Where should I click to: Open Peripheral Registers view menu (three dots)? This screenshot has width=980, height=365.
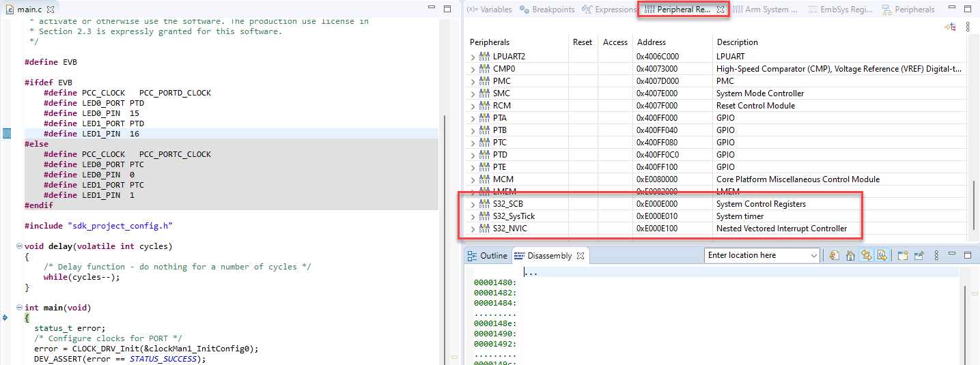coord(968,27)
